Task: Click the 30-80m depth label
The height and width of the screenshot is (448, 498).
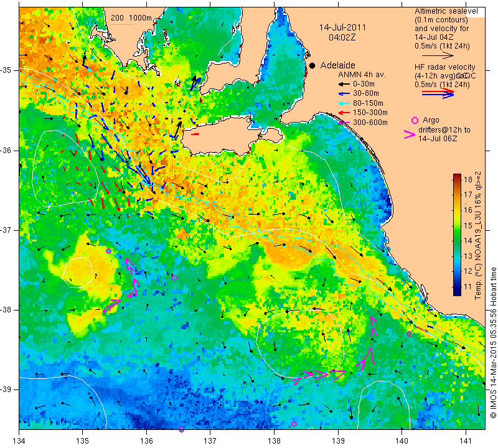Action: click(365, 94)
